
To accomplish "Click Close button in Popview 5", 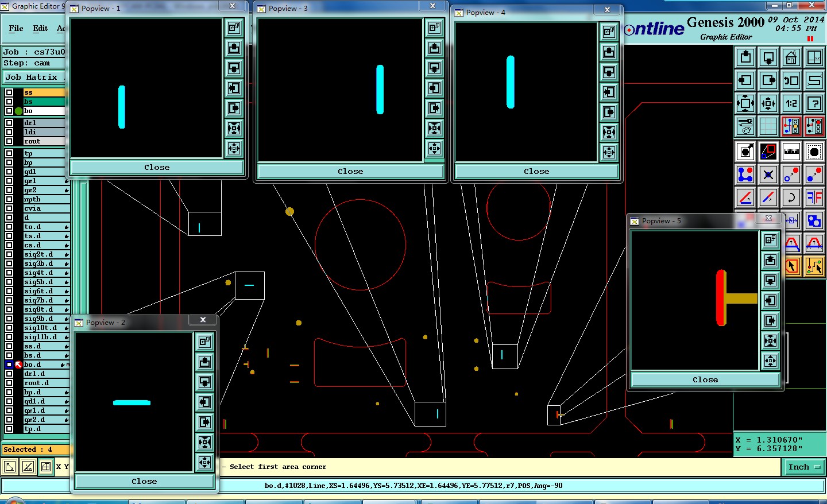I will click(705, 379).
